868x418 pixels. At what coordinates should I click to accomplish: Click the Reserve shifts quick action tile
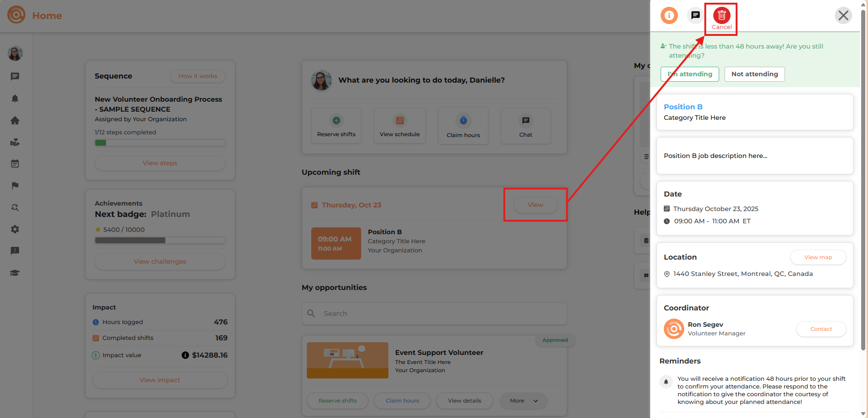336,126
